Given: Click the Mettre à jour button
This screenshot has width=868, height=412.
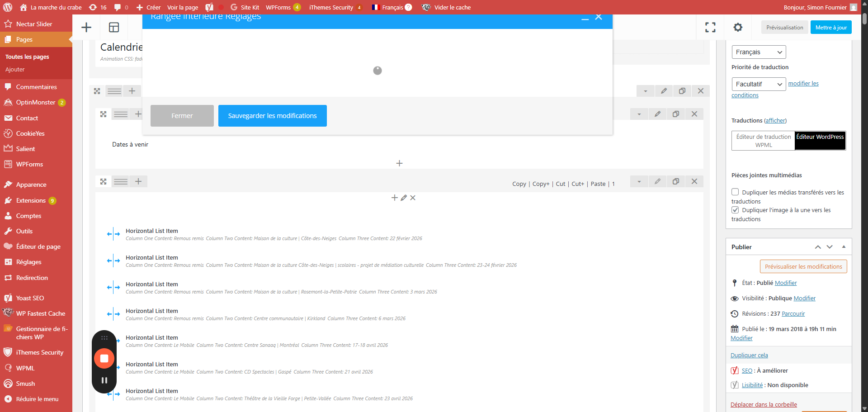Looking at the screenshot, I should click(x=831, y=28).
